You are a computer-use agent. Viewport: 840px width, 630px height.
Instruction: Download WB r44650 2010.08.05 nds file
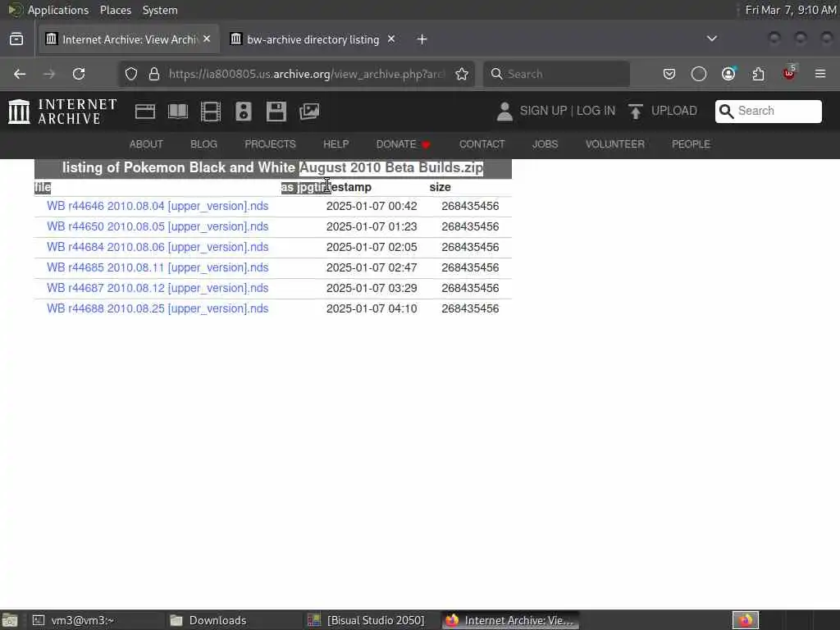[157, 226]
